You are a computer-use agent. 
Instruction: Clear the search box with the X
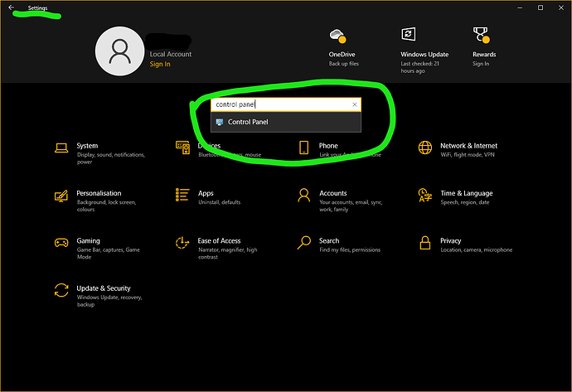[354, 104]
